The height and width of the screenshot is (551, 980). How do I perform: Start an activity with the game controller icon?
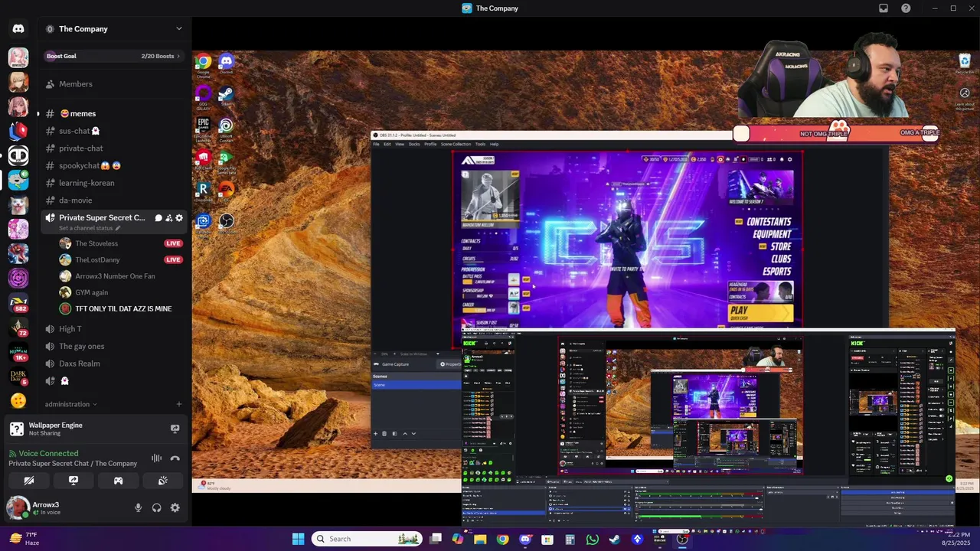118,481
